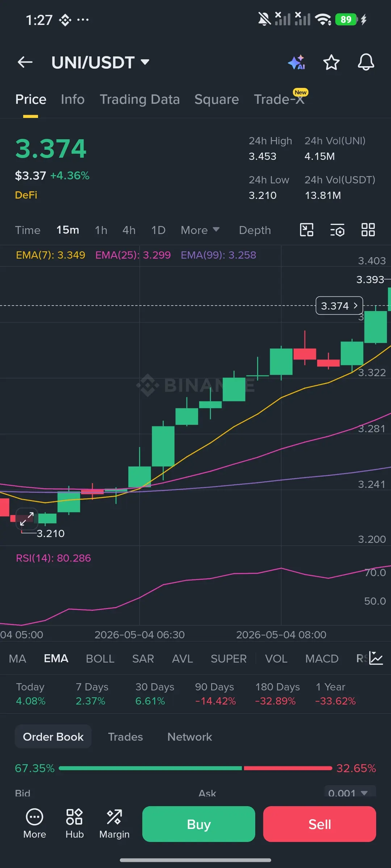Switch to the Info tab
The width and height of the screenshot is (391, 868).
[73, 99]
